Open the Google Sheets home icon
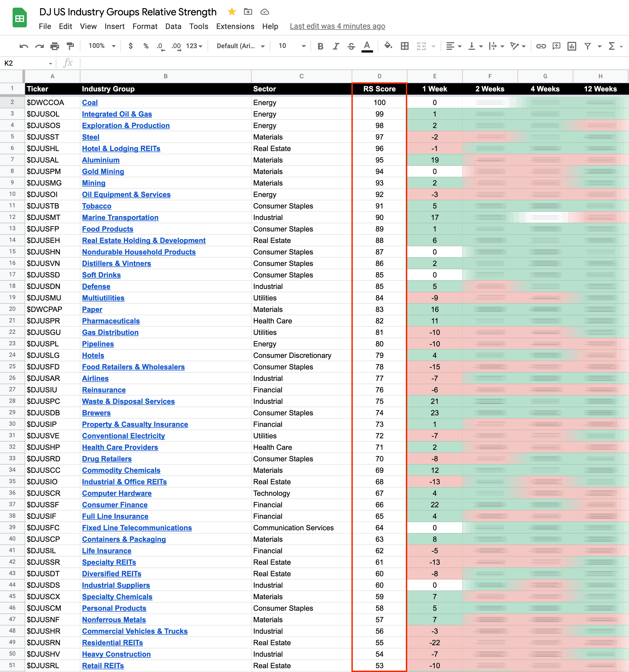Image resolution: width=629 pixels, height=672 pixels. tap(20, 18)
